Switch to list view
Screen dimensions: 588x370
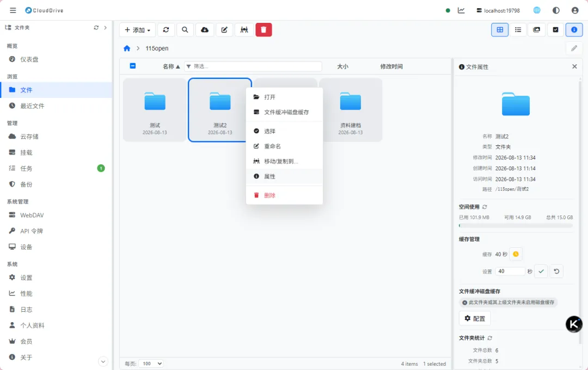pyautogui.click(x=518, y=29)
